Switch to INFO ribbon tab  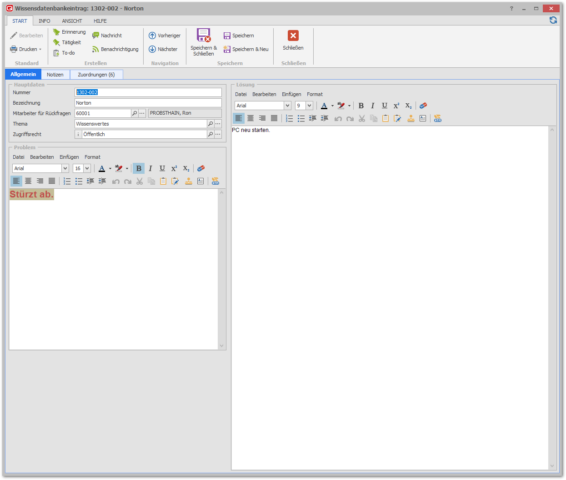[44, 21]
